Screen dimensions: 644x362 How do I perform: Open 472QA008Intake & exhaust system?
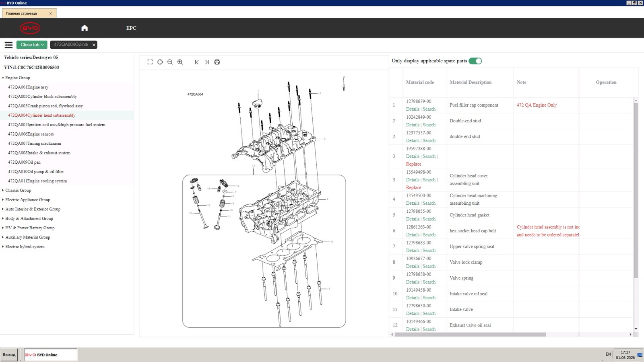39,153
